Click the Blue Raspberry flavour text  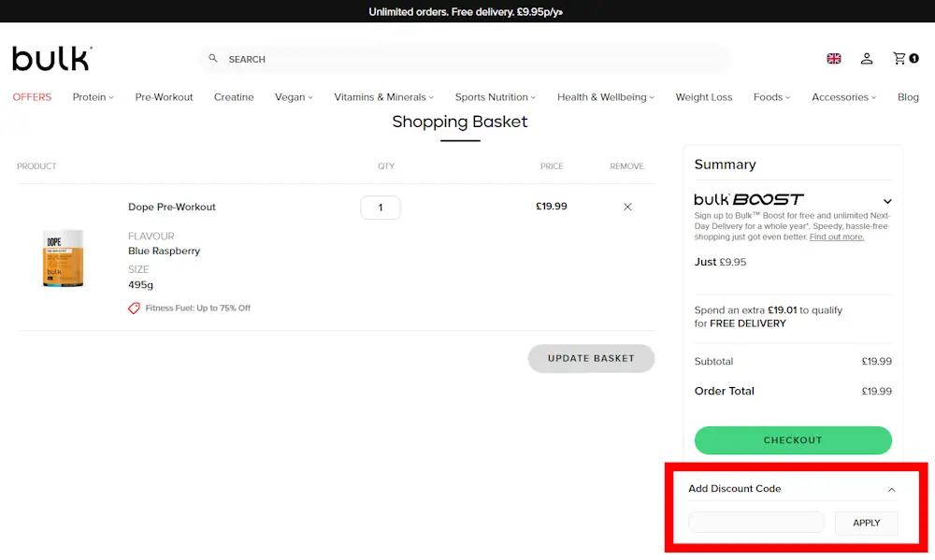164,251
